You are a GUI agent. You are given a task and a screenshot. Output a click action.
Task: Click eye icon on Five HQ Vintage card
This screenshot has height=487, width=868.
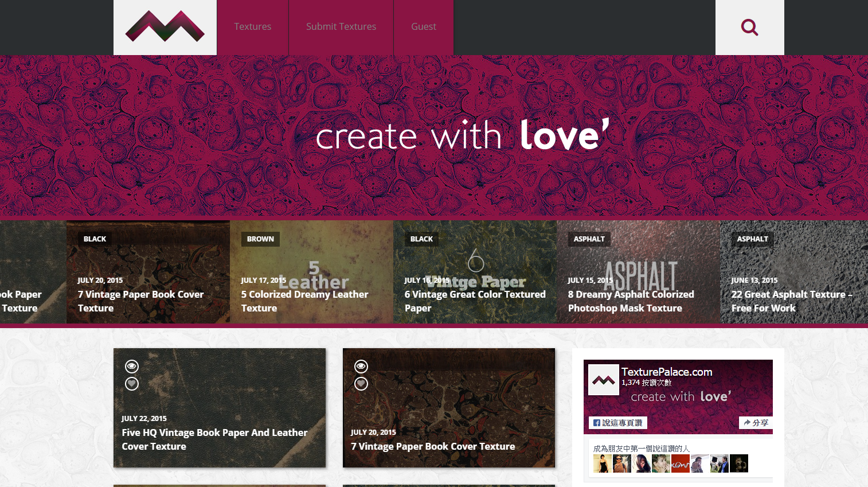[x=132, y=366]
